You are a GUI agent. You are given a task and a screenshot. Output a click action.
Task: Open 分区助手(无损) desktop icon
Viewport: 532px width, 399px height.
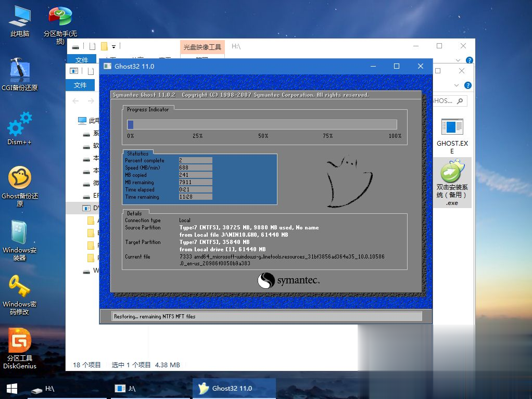pos(60,25)
